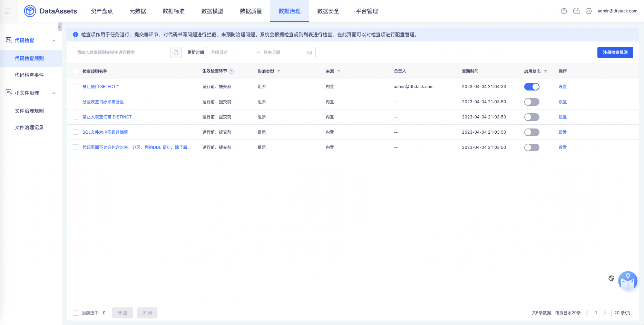Click the 小文件治理 sidebar section icon
Screen dimensions: 644x325
(9, 93)
